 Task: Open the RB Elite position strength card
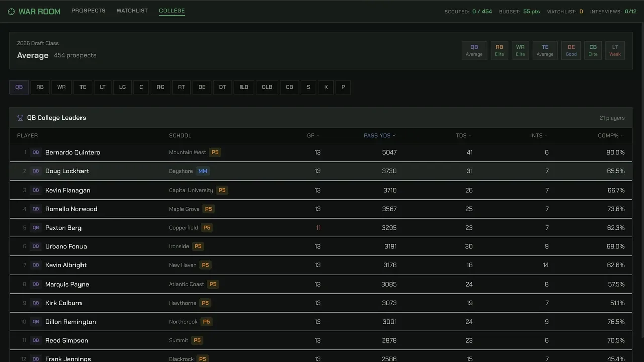coord(499,51)
